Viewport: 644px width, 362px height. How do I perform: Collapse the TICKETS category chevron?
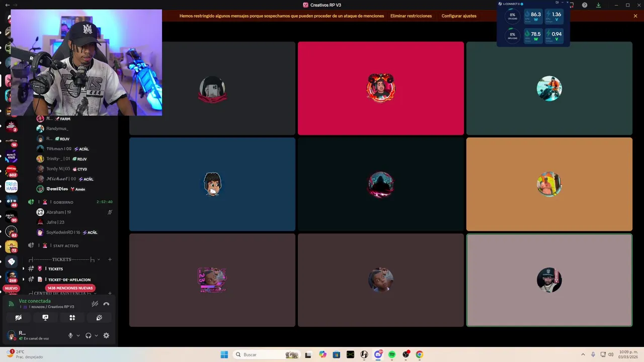99,259
